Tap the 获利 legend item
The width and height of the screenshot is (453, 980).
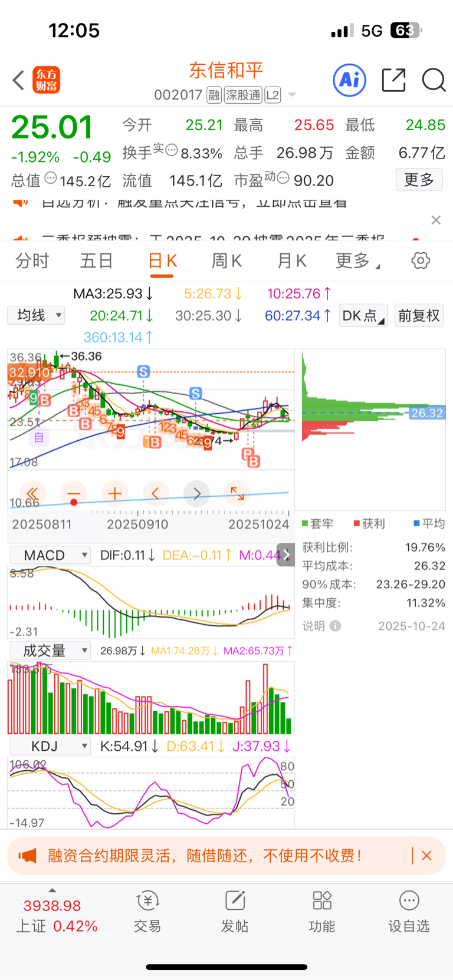pos(369,523)
